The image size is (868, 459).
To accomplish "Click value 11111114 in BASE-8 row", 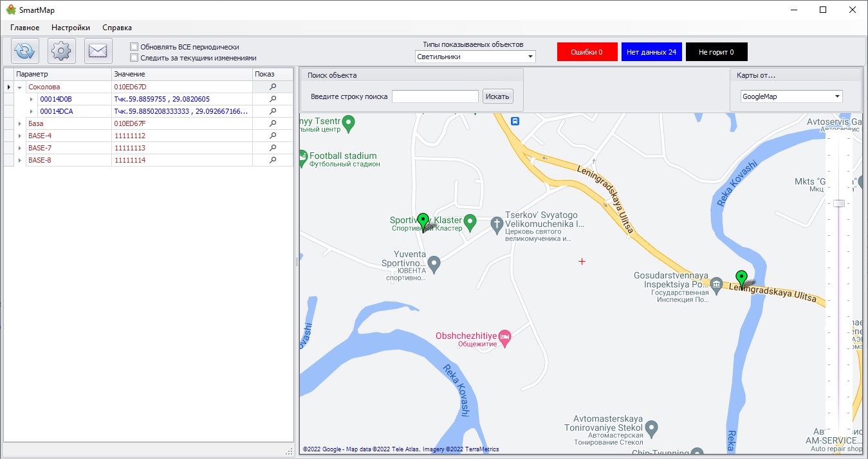I will pos(130,160).
